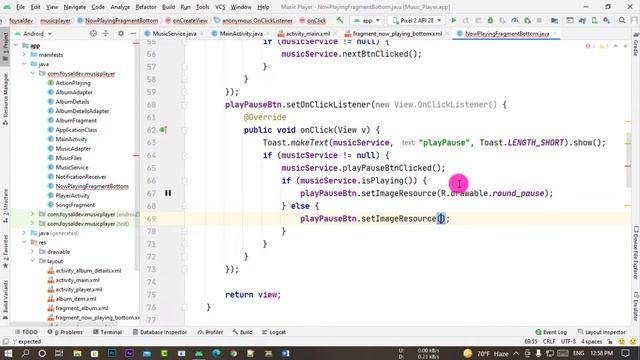Open the app run configuration dropdown
The image size is (640, 360).
click(367, 20)
